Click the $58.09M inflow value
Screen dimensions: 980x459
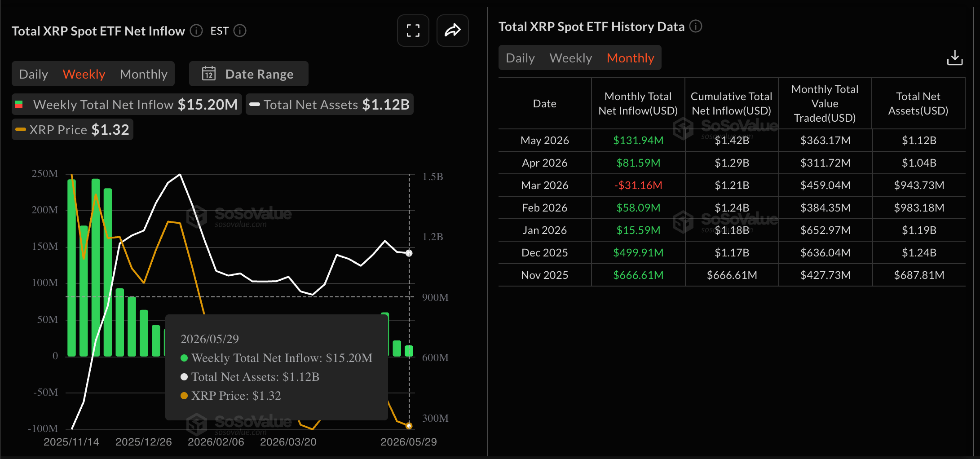[638, 207]
